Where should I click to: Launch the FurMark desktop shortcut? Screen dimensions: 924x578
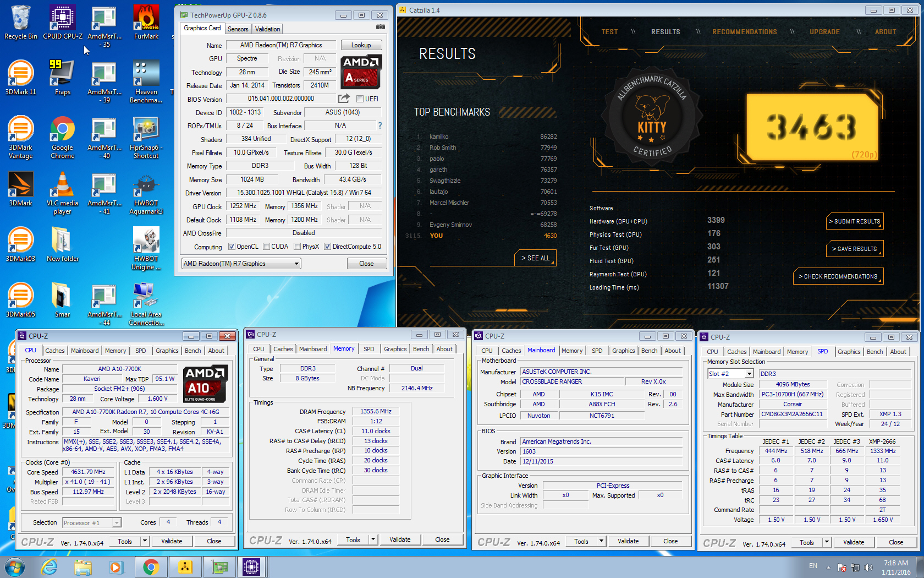(146, 22)
